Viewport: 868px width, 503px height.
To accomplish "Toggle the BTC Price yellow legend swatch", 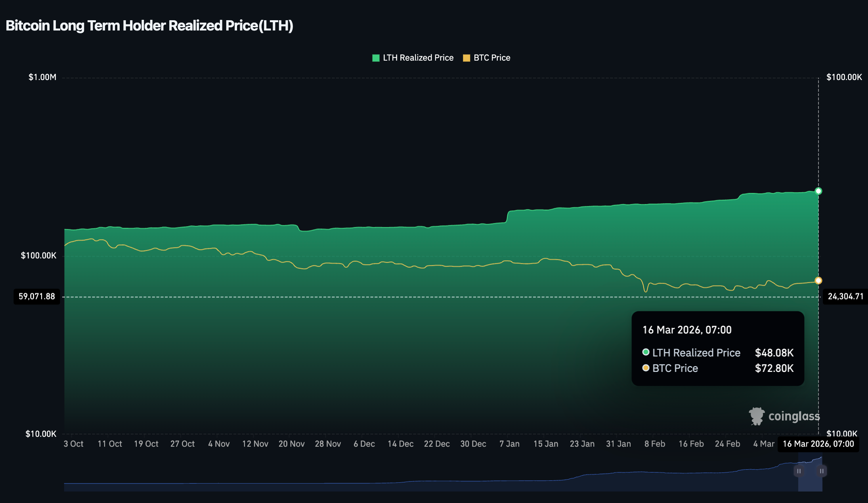I will tap(467, 58).
